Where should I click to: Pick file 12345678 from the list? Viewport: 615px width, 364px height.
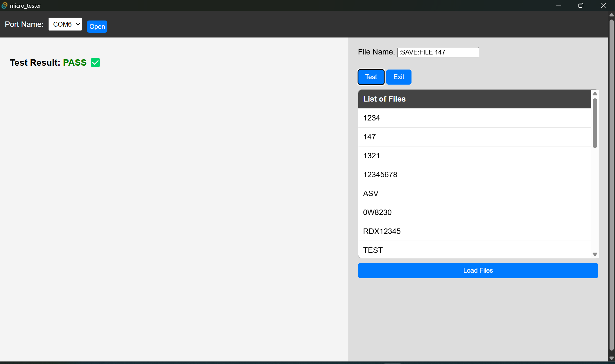pos(474,175)
